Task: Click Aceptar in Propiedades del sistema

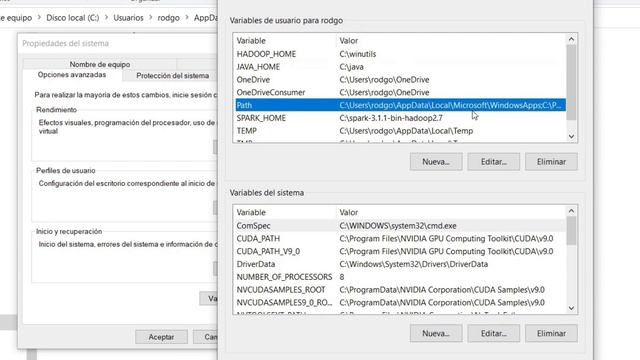Action: tap(161, 337)
